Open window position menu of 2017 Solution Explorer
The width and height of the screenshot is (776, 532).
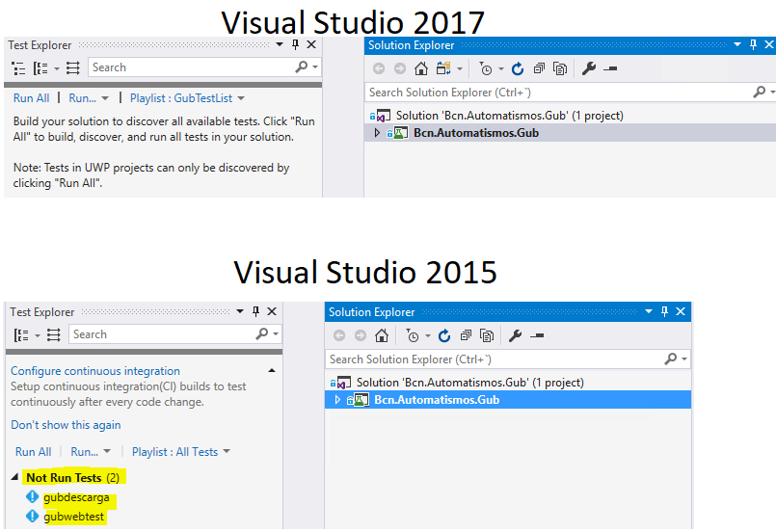737,44
